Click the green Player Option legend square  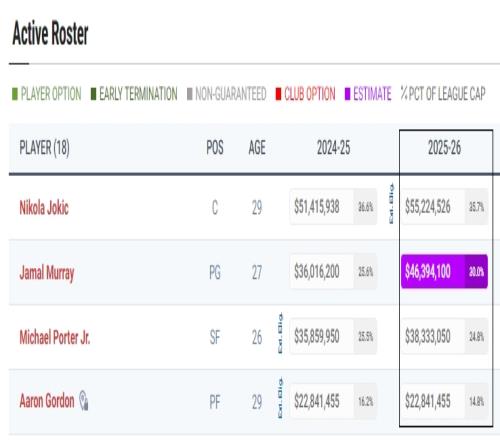click(x=15, y=94)
